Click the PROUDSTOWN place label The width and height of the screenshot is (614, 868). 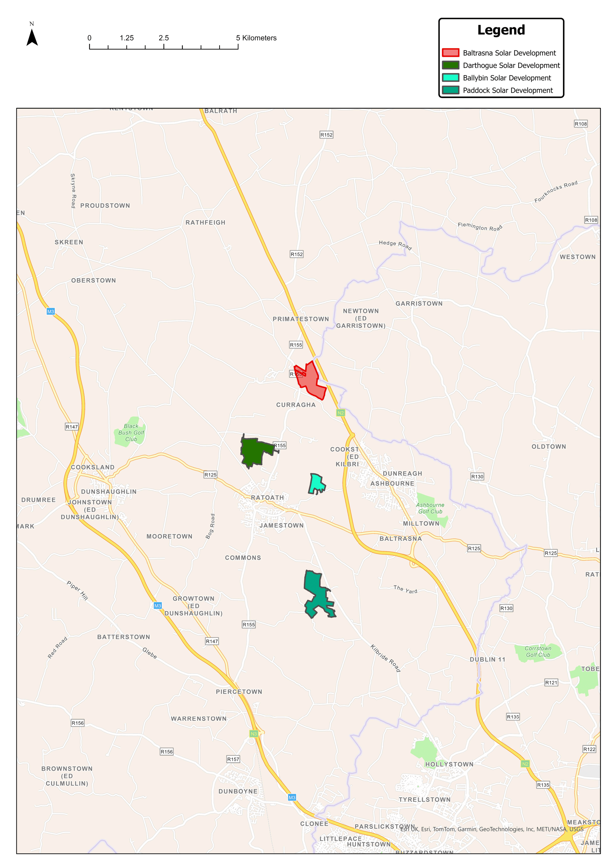(105, 206)
